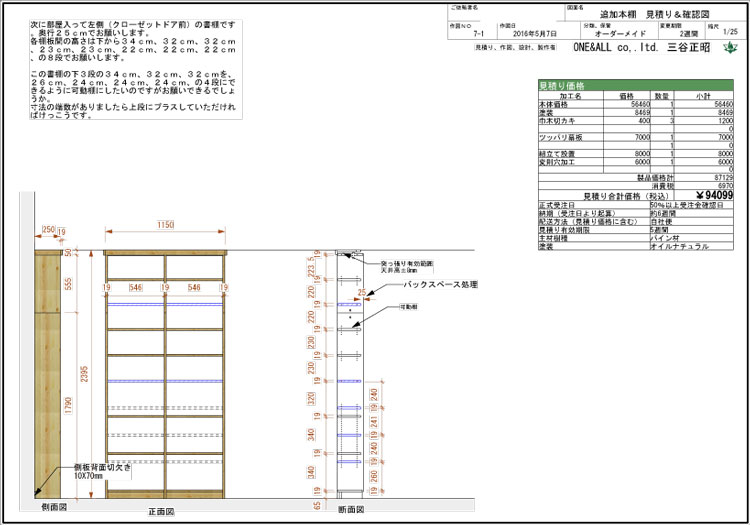Click the section dimension '223.5'
Viewport: 750px width, 525px height.
tap(311, 267)
